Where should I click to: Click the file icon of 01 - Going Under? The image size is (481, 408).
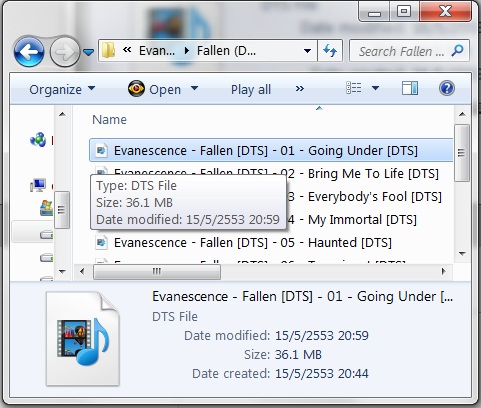tap(101, 150)
